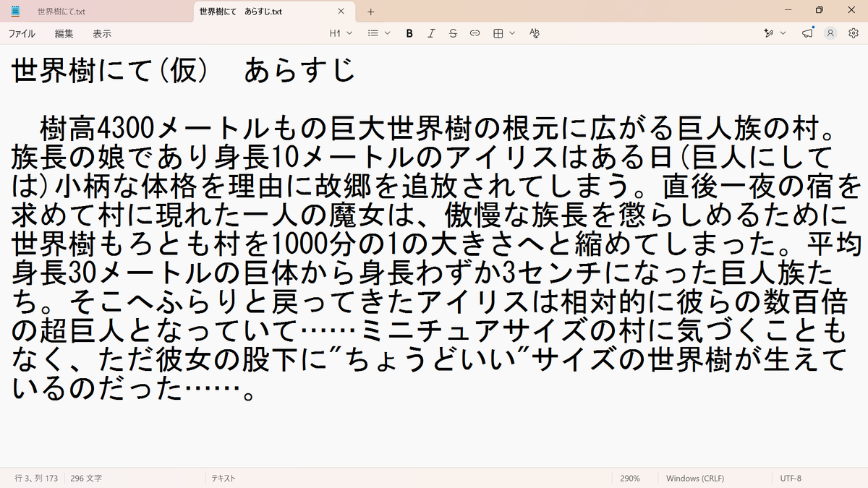This screenshot has height=488, width=868.
Task: Open the megaphone notifications icon
Action: click(807, 33)
